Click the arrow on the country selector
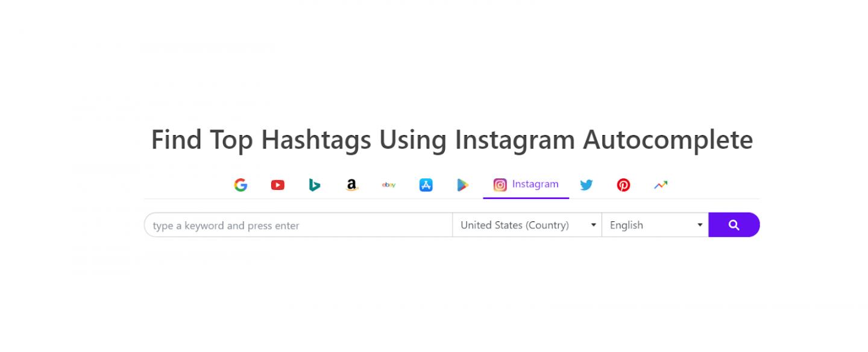Viewport: 868px width, 352px height. point(593,225)
